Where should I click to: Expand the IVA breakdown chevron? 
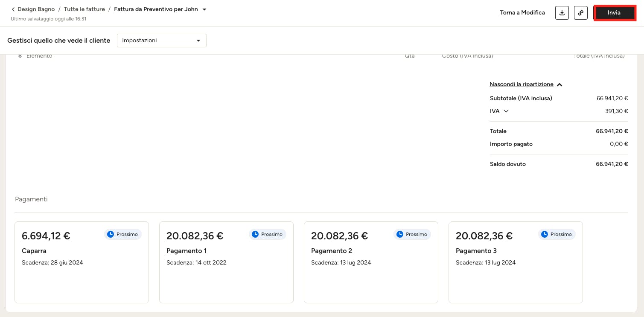tap(506, 111)
